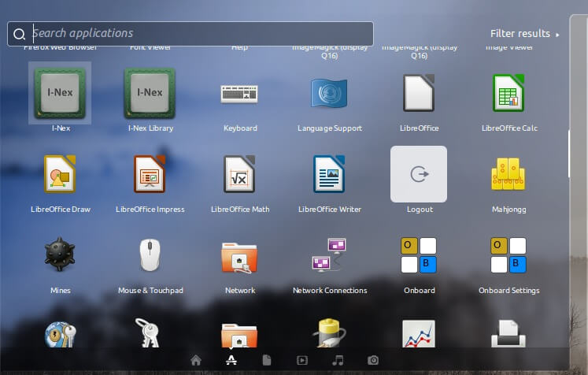Switch to the Music lens tab
This screenshot has width=588, height=375.
coord(338,360)
